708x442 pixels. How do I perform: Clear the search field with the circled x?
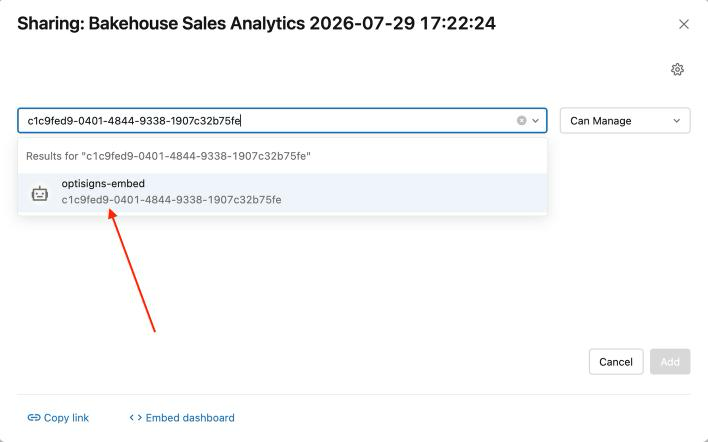tap(522, 121)
